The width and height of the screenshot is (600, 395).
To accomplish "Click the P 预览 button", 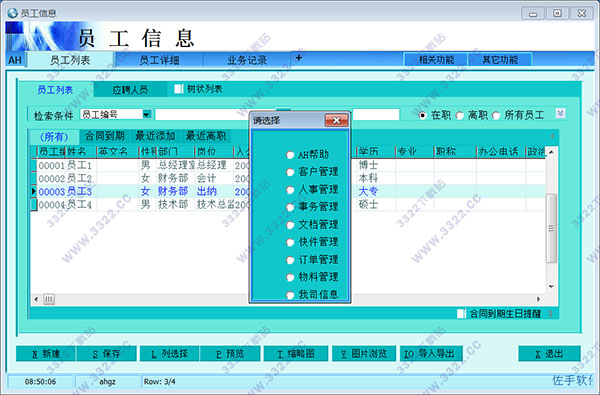I will coord(230,354).
